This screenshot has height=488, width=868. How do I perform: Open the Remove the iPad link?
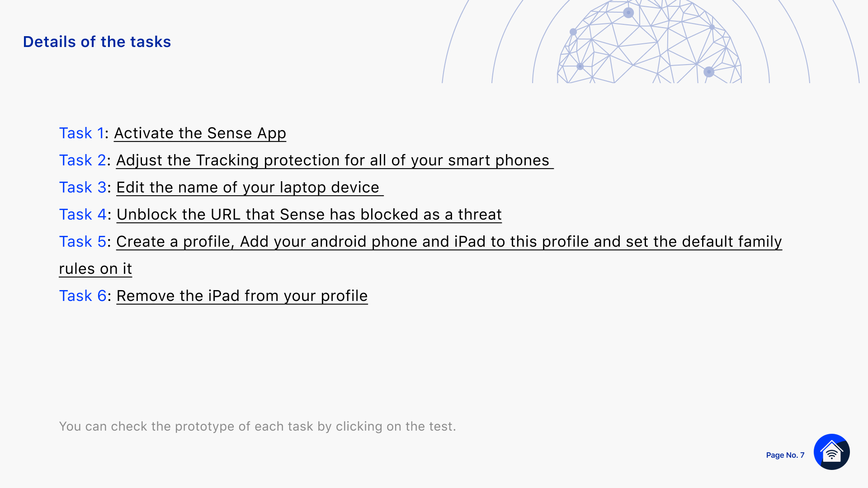242,296
